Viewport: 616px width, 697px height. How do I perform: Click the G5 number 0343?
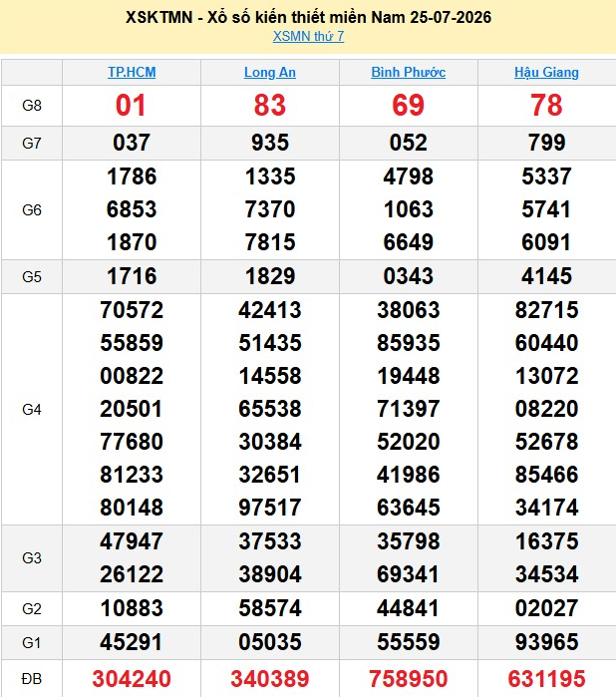click(408, 276)
